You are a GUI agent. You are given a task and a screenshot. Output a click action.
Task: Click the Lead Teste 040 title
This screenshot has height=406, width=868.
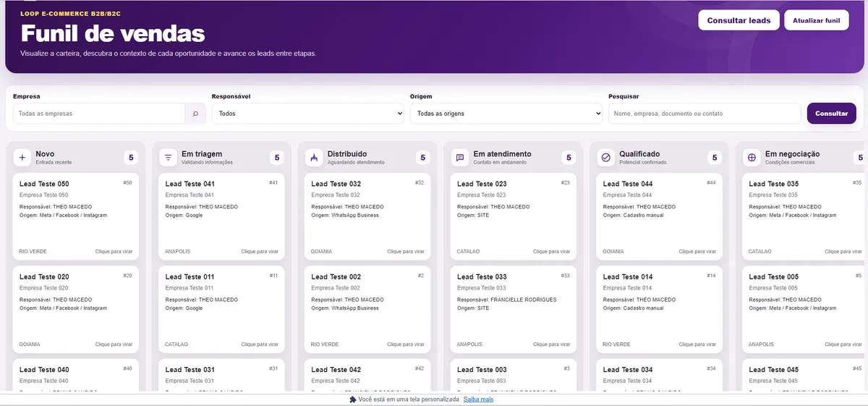pyautogui.click(x=44, y=370)
